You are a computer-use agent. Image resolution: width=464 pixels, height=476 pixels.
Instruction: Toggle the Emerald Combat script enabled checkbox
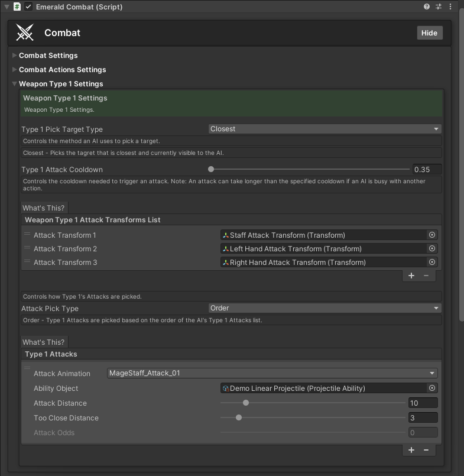pyautogui.click(x=28, y=7)
